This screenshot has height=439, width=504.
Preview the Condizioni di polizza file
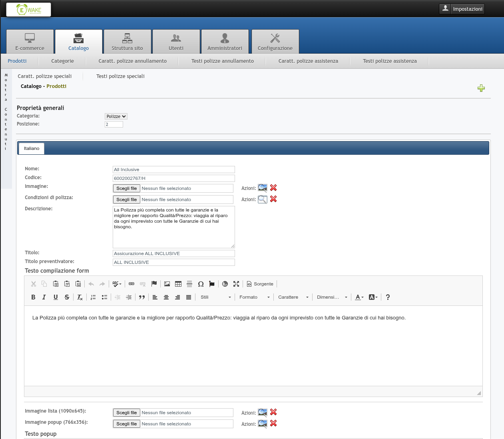262,199
